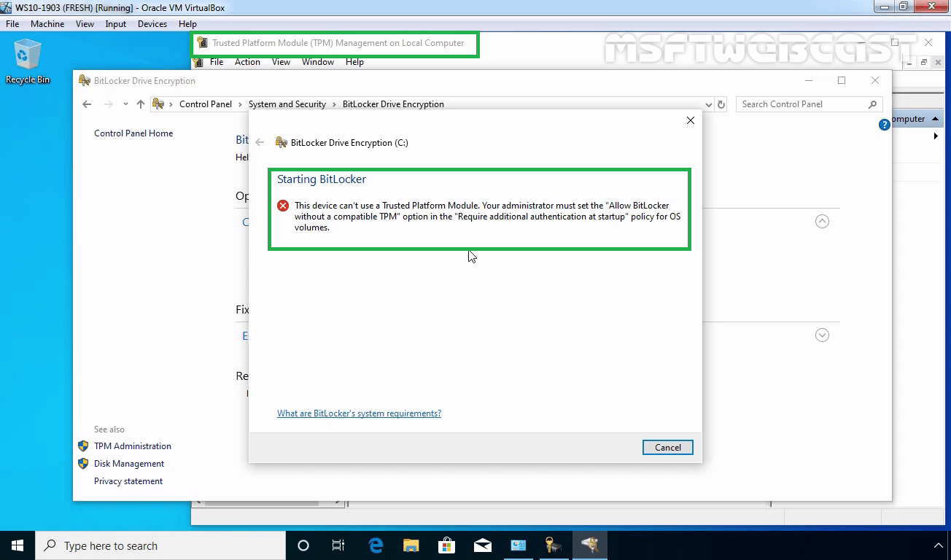Open the Action menu in TPM Management

coord(247,62)
